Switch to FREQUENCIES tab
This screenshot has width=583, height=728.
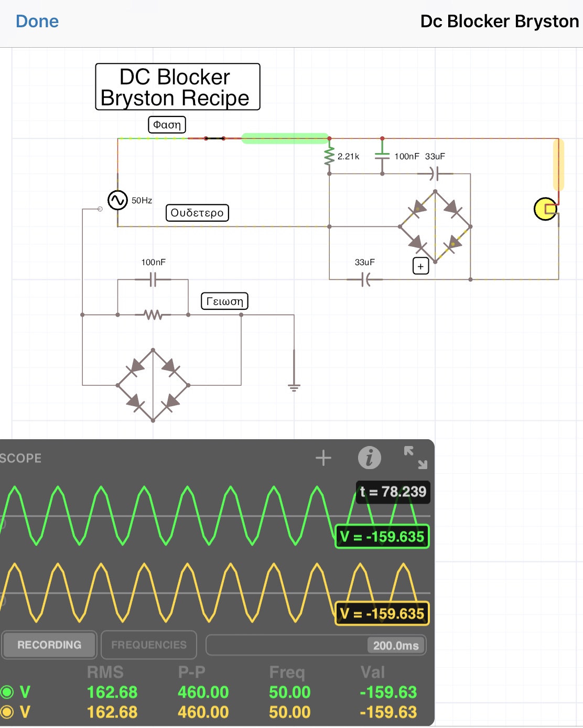click(149, 645)
